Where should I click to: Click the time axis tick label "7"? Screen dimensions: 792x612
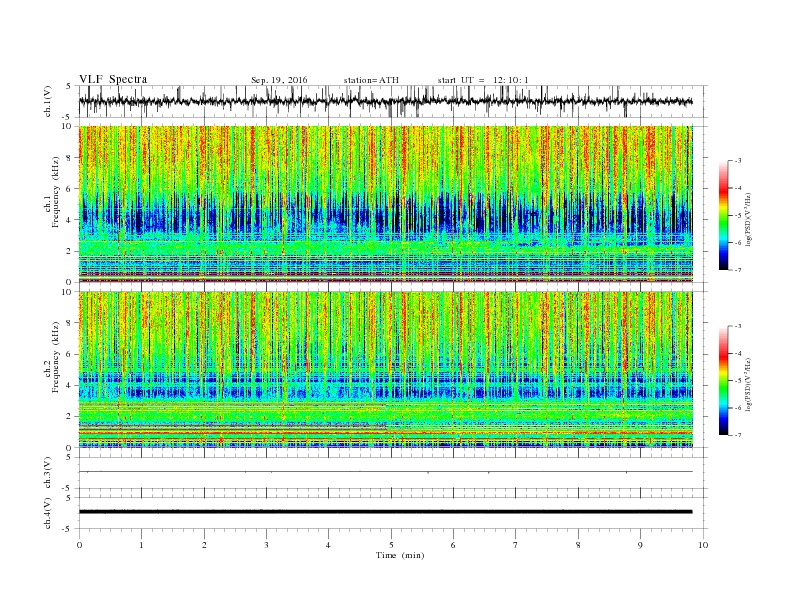point(516,545)
